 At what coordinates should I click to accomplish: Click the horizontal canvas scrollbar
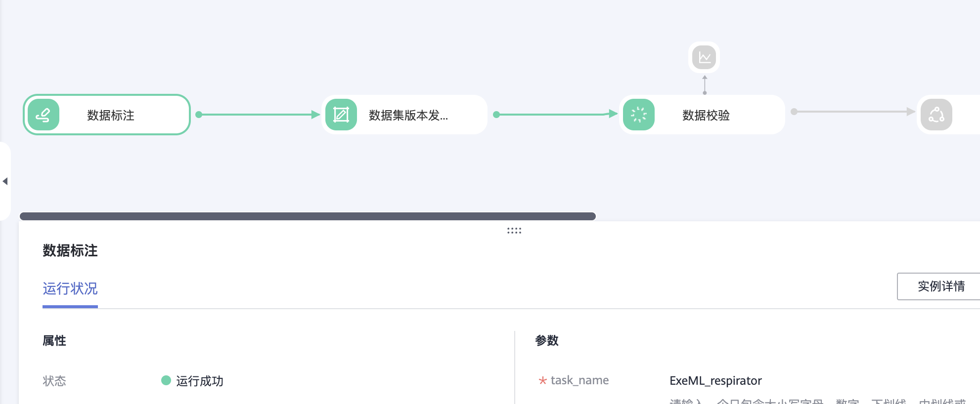coord(308,216)
